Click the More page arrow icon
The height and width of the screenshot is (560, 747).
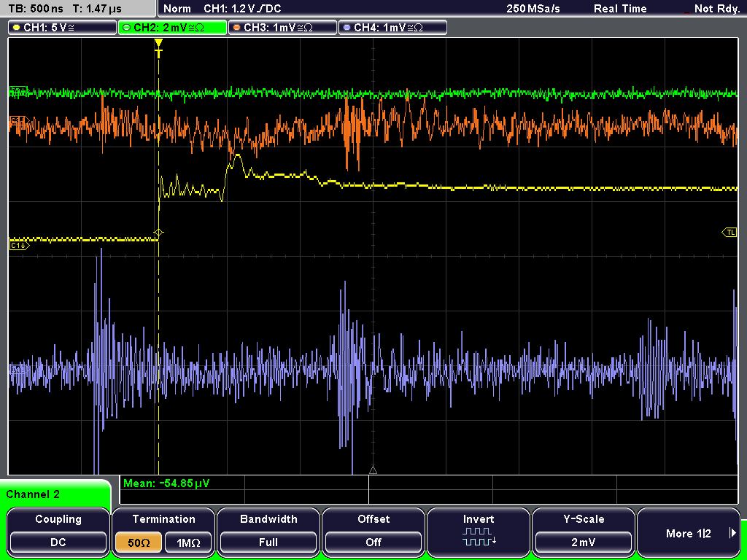(x=732, y=533)
